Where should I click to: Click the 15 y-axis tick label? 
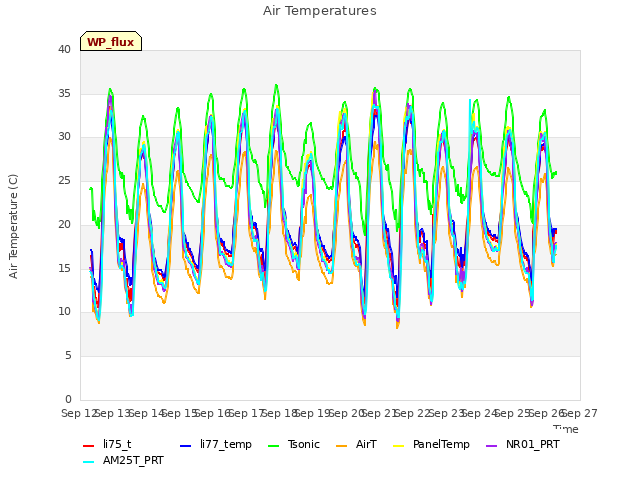click(x=64, y=268)
